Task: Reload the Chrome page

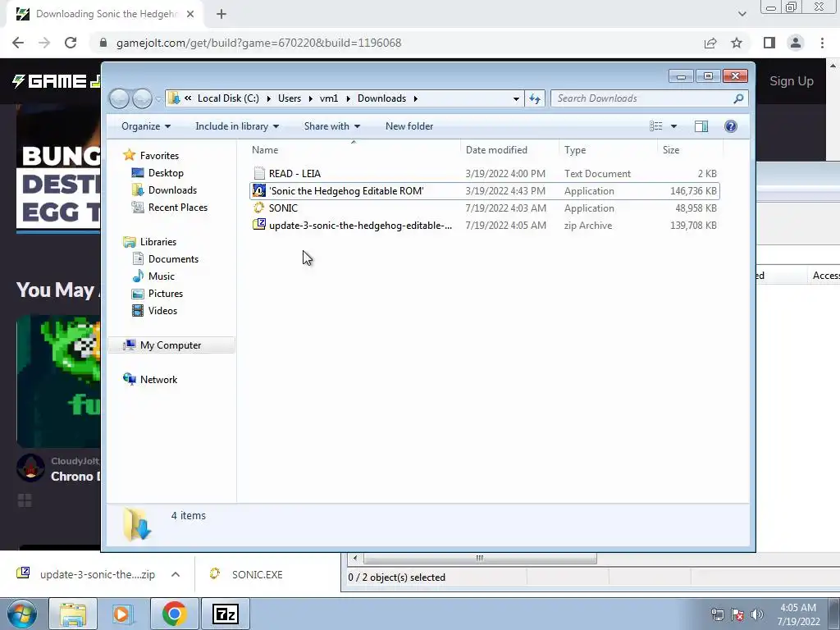Action: pyautogui.click(x=71, y=43)
